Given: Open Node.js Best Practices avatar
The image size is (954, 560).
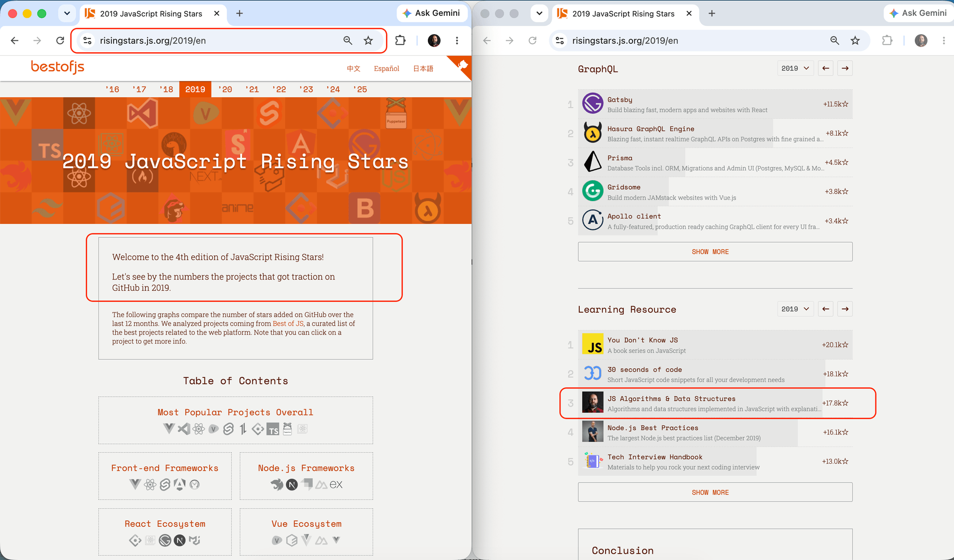Looking at the screenshot, I should point(593,432).
